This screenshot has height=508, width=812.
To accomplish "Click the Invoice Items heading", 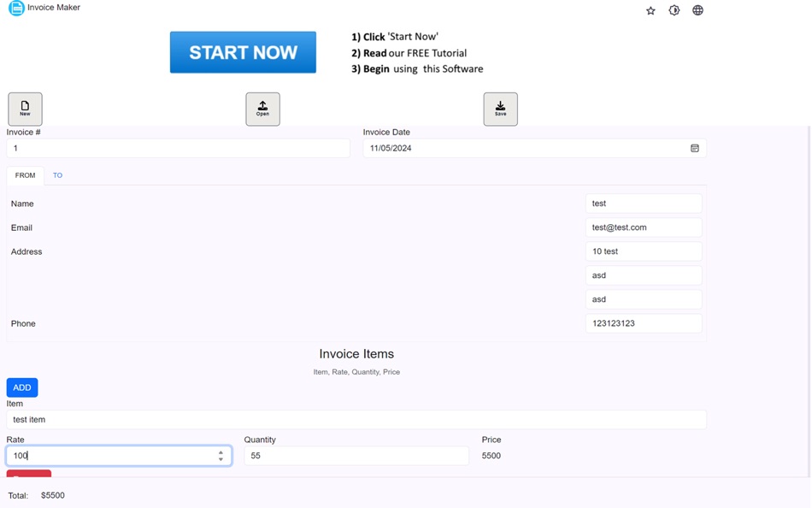I will [x=356, y=354].
